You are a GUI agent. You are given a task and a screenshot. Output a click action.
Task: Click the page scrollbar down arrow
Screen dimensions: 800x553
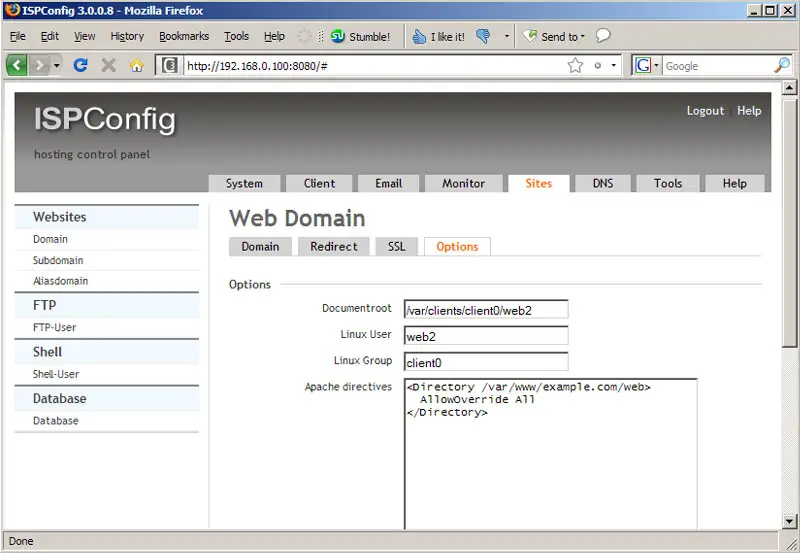789,521
